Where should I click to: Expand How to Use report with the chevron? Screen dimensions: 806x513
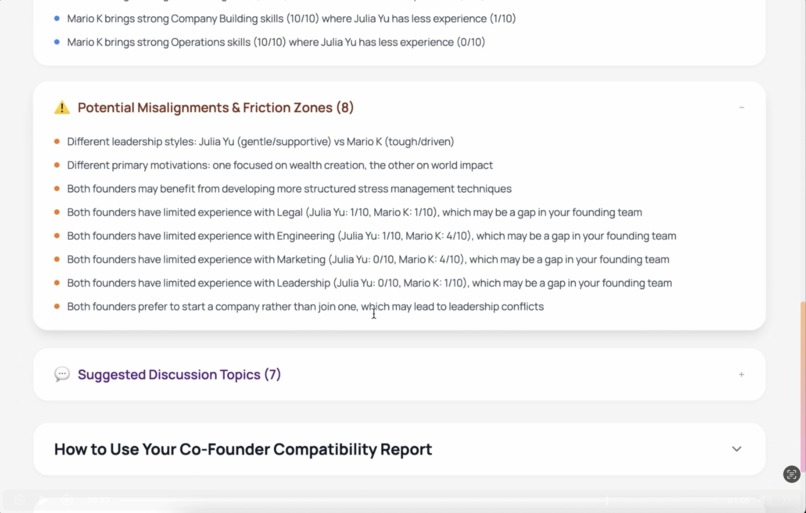click(x=737, y=449)
